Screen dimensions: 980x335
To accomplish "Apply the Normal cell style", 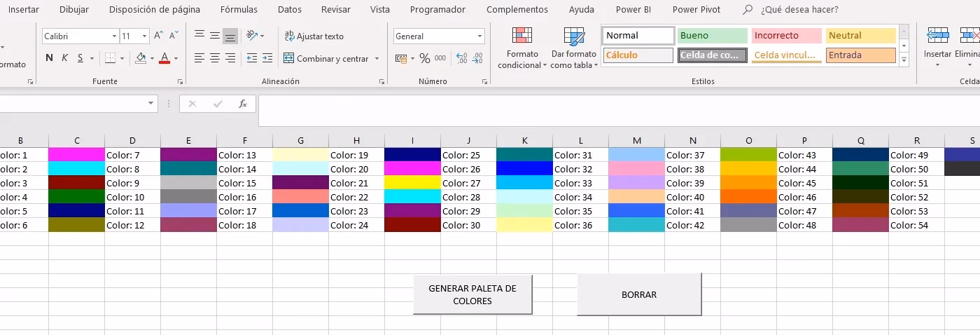I will (638, 36).
